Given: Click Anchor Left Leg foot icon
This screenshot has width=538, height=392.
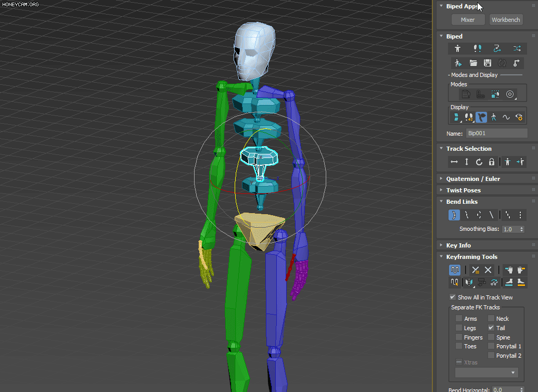Looking at the screenshot, I should pyautogui.click(x=521, y=282).
